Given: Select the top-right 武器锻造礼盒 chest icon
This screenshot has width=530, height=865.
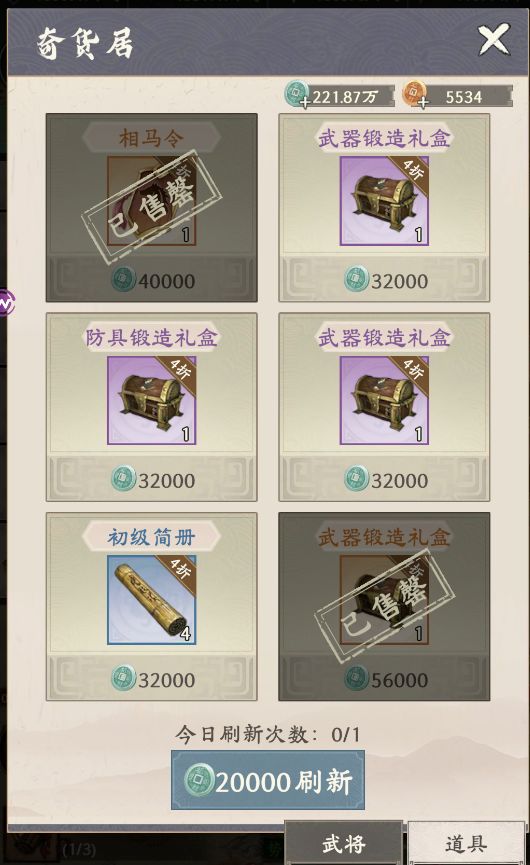Looking at the screenshot, I should click(384, 201).
